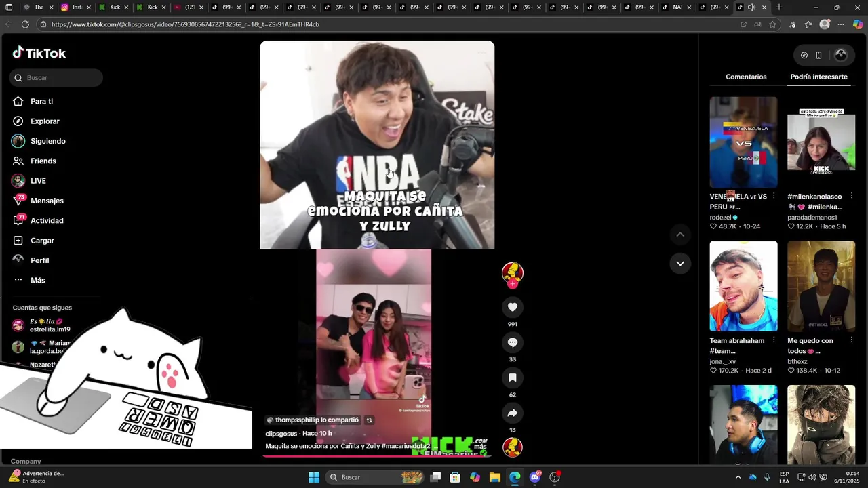Screen dimensions: 868x488
Task: Click TikTok search field Buscar
Action: (x=56, y=78)
